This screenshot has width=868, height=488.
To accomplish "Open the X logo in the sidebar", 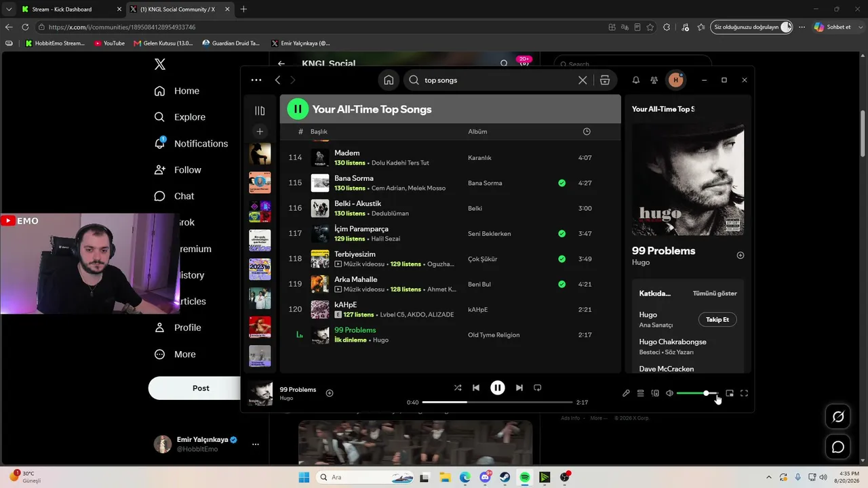I will pos(160,64).
